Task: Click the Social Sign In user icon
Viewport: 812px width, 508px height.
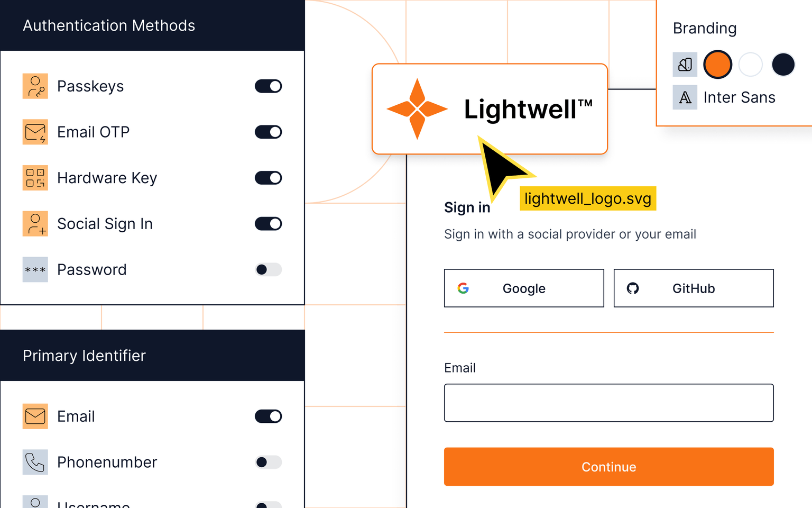Action: [x=35, y=223]
